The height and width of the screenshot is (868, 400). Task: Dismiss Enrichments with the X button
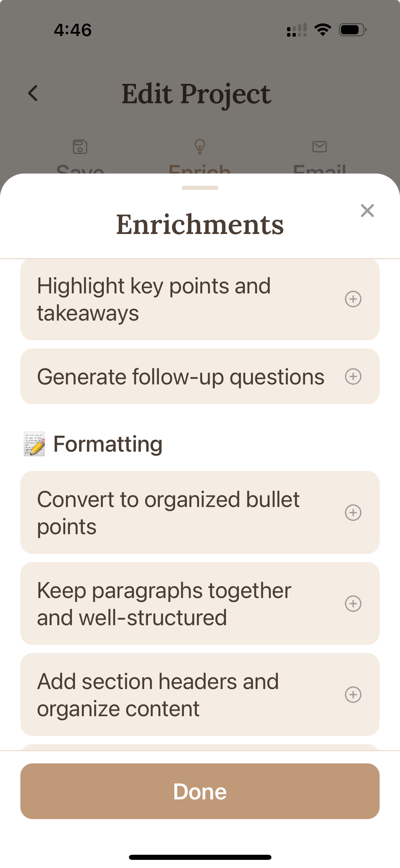(x=367, y=211)
